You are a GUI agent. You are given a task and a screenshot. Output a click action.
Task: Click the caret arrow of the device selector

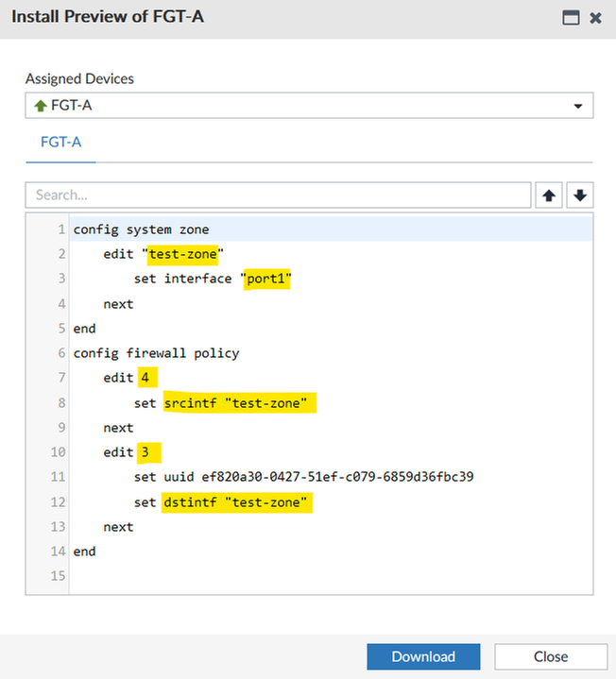(x=578, y=107)
